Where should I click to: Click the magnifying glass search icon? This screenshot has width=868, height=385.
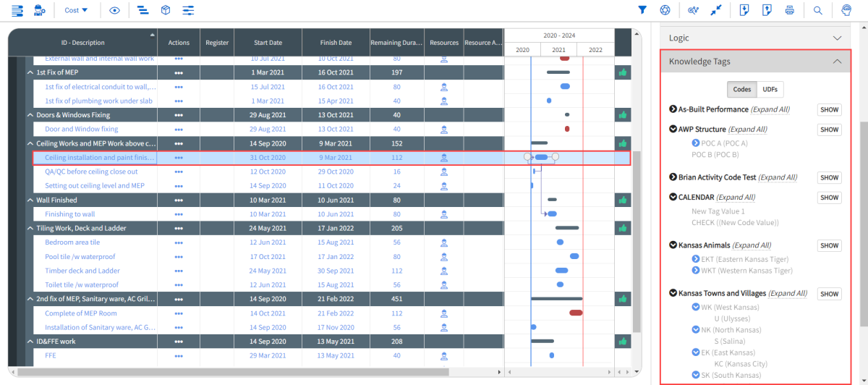point(817,10)
